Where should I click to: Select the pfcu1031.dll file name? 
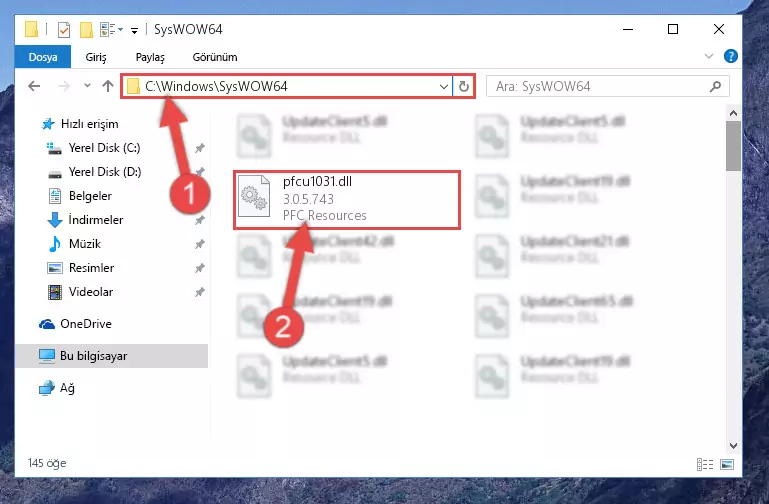pyautogui.click(x=317, y=182)
